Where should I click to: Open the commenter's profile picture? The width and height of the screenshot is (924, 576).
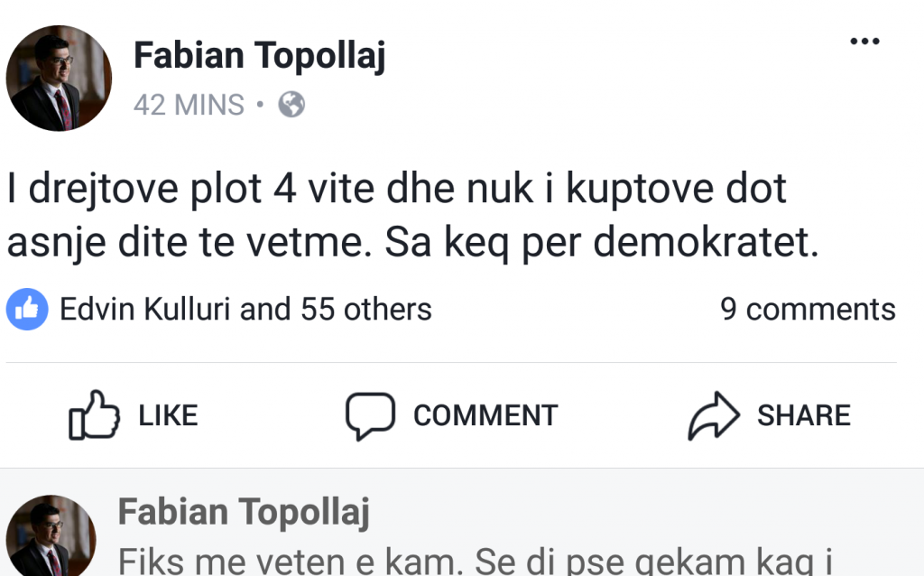pyautogui.click(x=50, y=537)
